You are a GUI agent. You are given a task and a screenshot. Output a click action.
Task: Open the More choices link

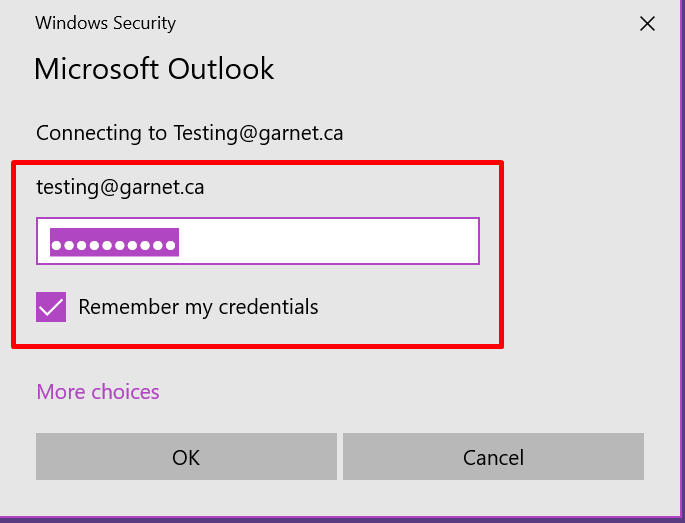(98, 392)
